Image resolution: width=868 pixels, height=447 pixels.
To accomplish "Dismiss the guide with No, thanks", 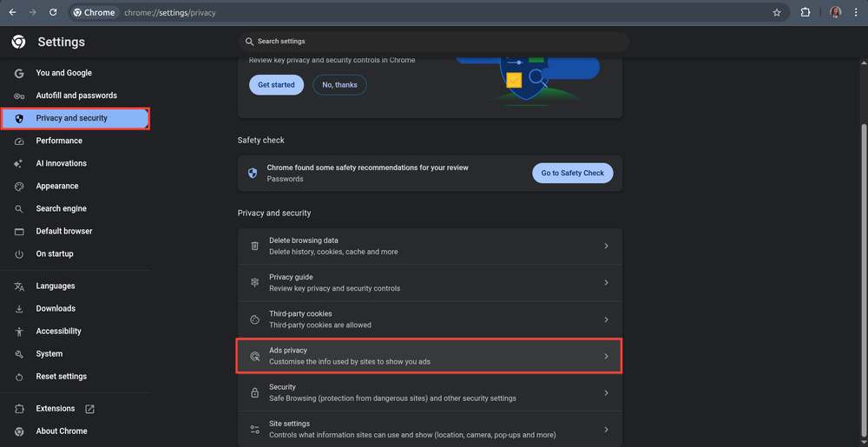I will 339,85.
